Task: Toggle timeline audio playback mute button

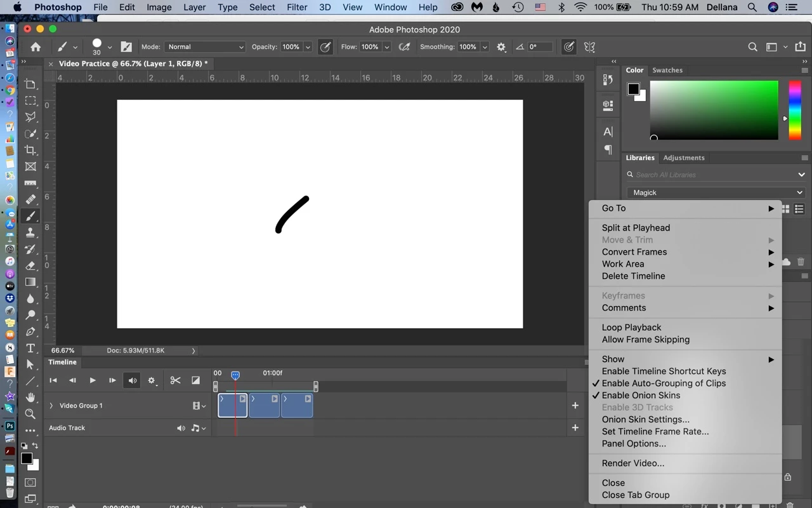Action: coord(133,380)
